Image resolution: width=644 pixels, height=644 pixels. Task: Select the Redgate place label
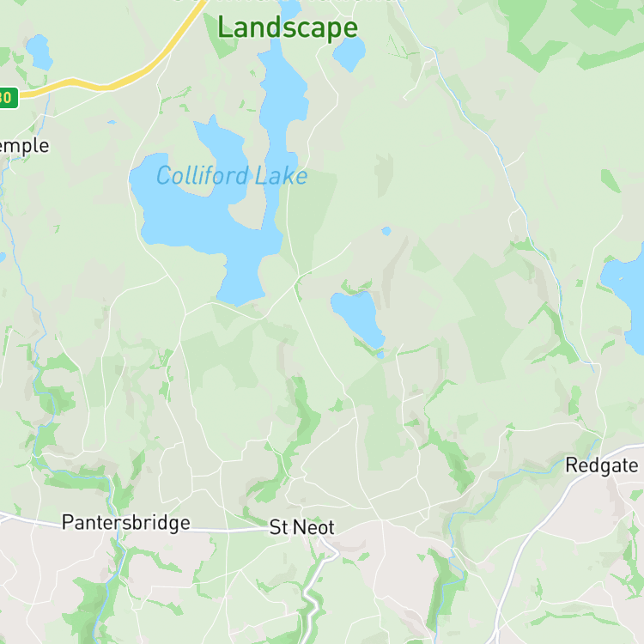[602, 465]
